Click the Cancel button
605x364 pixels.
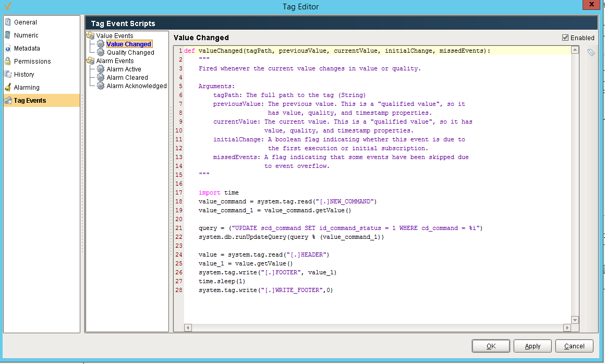[x=574, y=346]
